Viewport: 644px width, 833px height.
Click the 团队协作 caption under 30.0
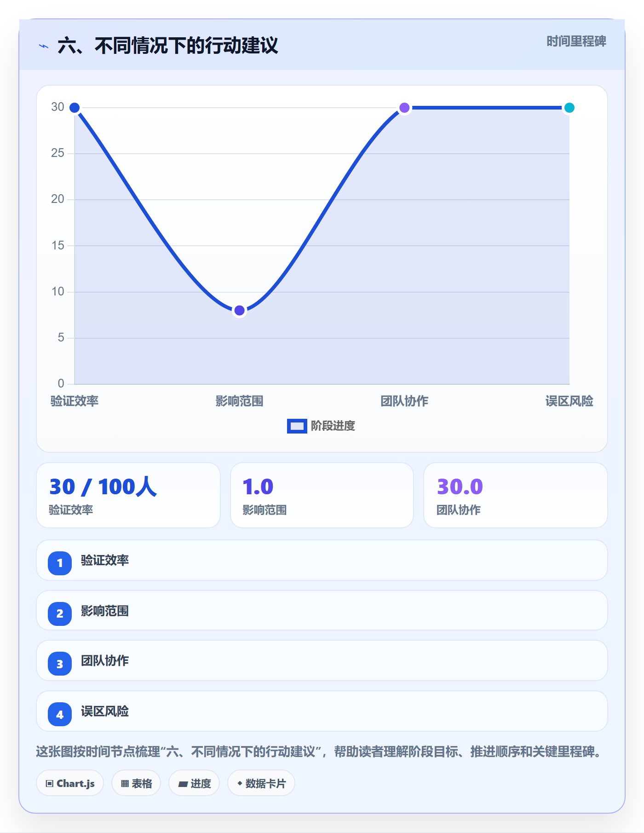point(459,510)
